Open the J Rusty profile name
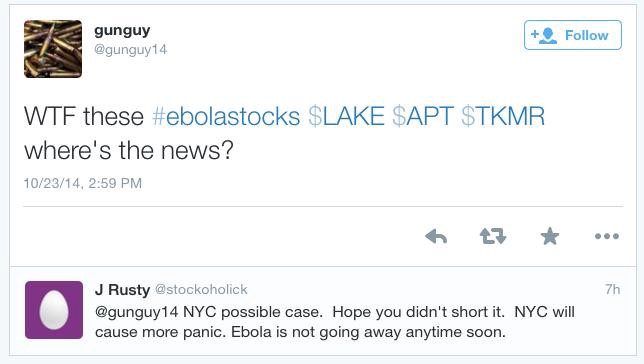 point(122,290)
